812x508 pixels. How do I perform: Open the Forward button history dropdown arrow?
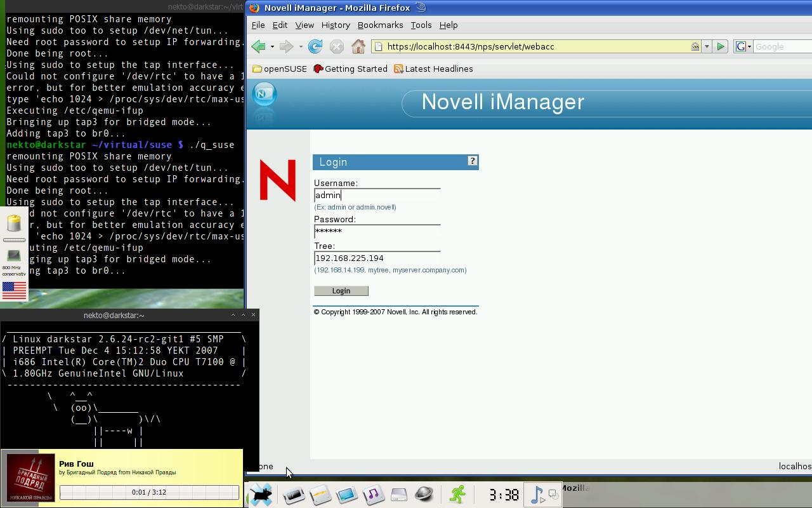coord(301,46)
